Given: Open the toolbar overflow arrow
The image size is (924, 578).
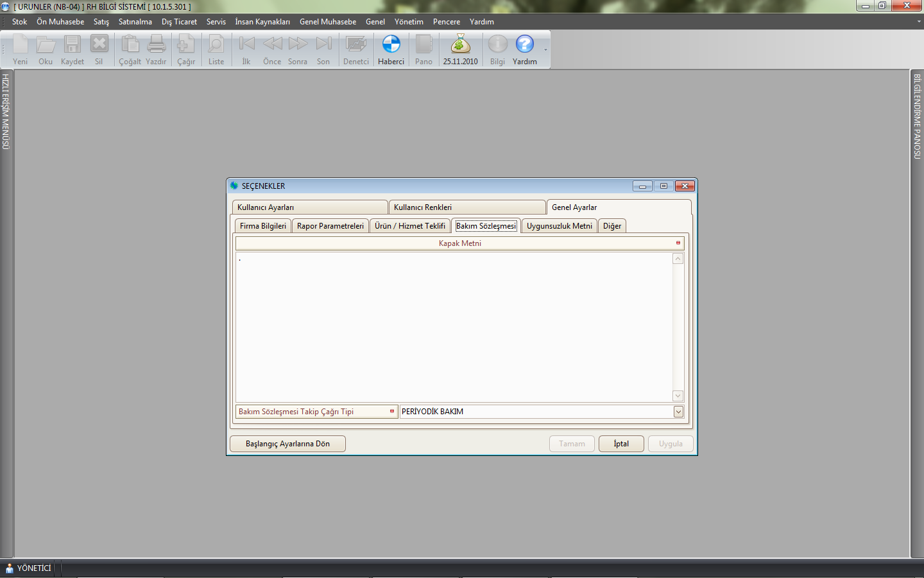Looking at the screenshot, I should (545, 50).
